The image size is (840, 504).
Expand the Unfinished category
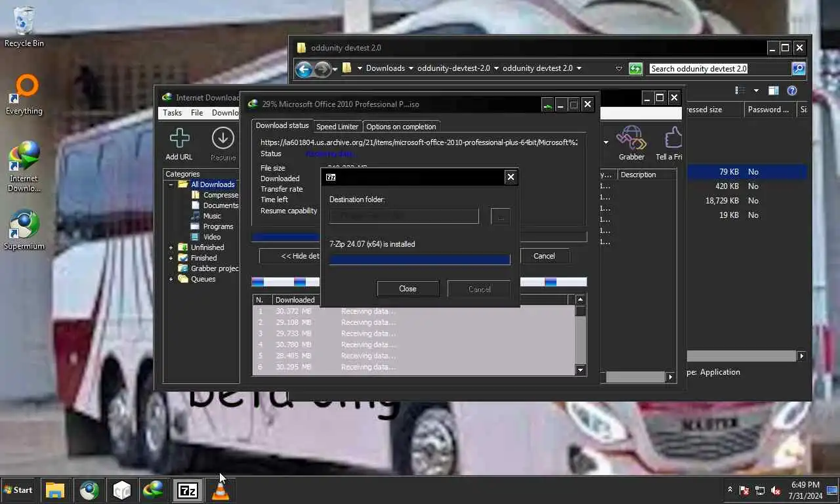pos(171,247)
